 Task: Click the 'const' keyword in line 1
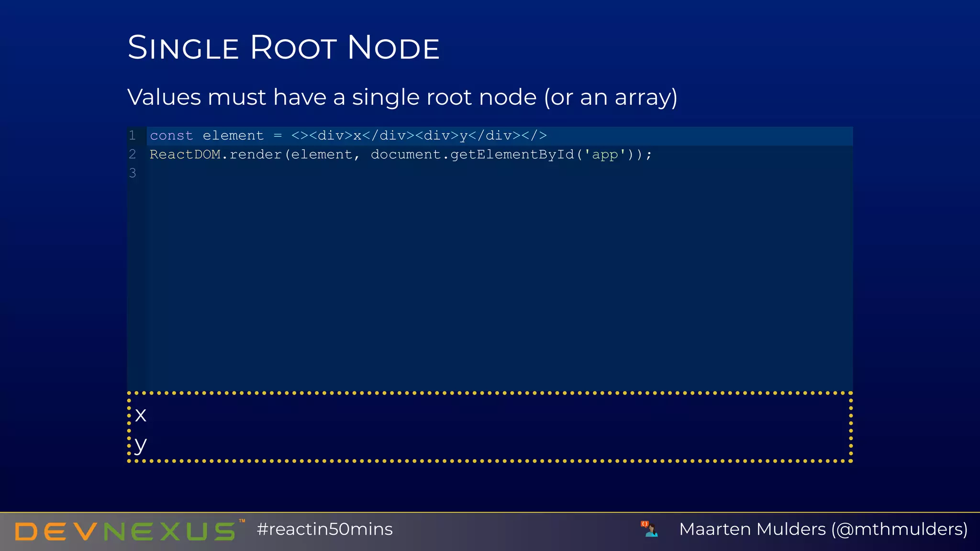171,136
